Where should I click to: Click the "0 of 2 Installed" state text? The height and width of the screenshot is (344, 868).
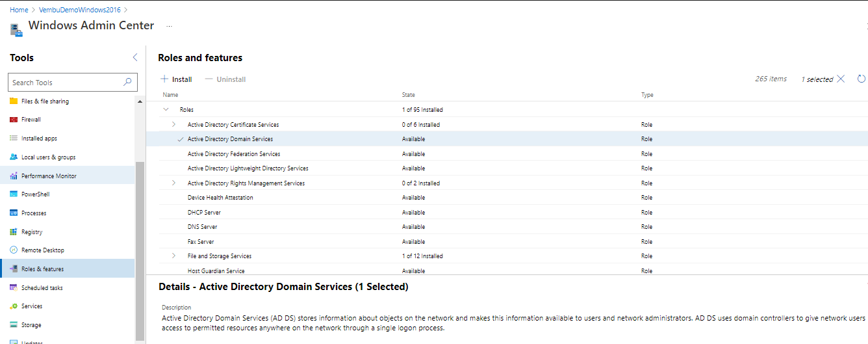(x=421, y=183)
